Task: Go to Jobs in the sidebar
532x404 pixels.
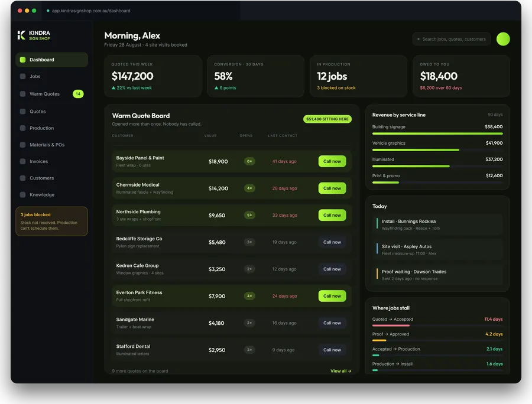Action: [51, 76]
